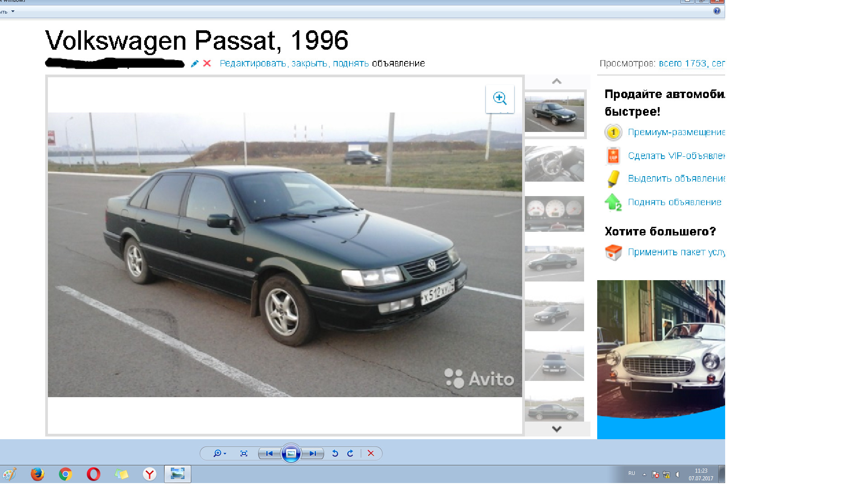Go to the previous image in viewer
The width and height of the screenshot is (868, 488).
269,453
